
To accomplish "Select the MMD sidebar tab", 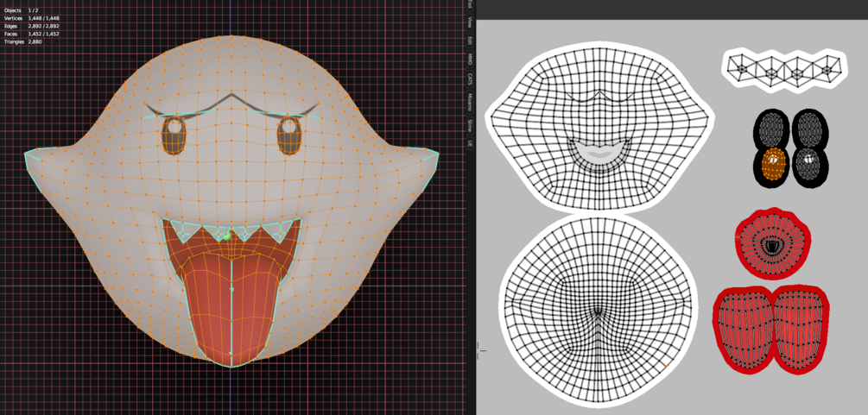I will (x=470, y=60).
